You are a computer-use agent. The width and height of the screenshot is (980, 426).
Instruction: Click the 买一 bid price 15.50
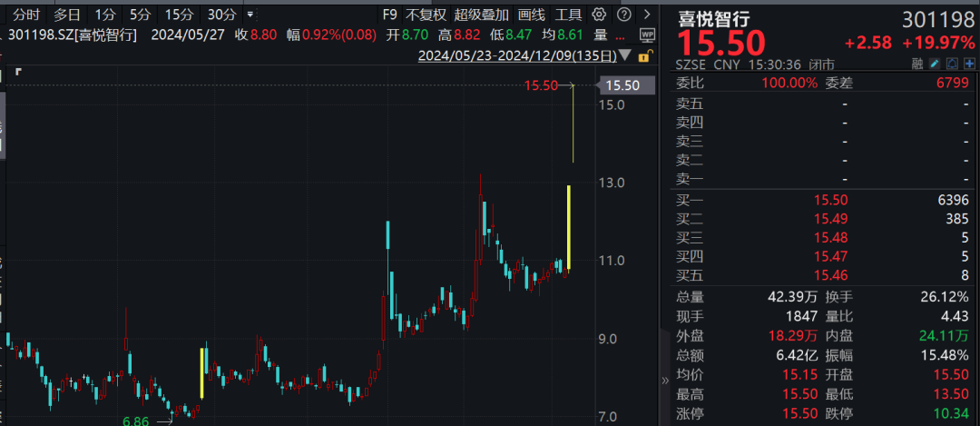(x=830, y=200)
